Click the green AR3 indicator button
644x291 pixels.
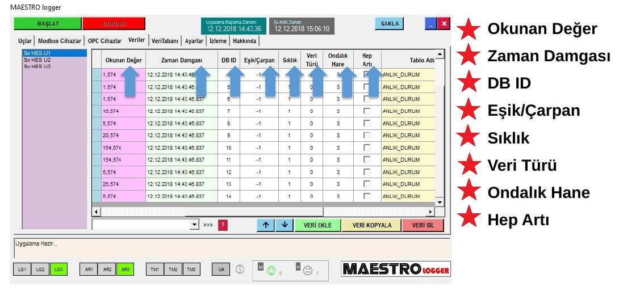126,269
